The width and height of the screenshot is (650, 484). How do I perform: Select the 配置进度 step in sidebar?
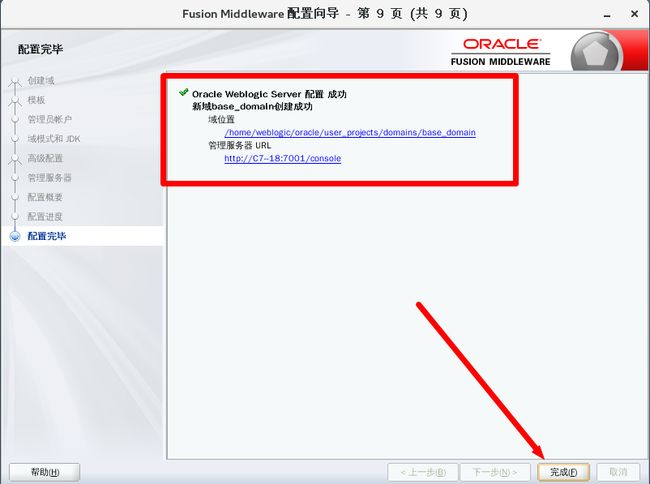click(45, 217)
